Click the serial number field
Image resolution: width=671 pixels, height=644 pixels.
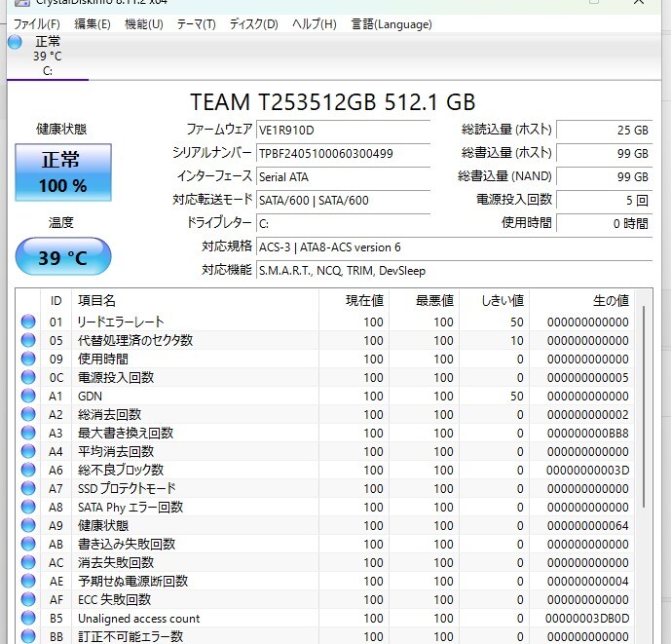coord(342,153)
